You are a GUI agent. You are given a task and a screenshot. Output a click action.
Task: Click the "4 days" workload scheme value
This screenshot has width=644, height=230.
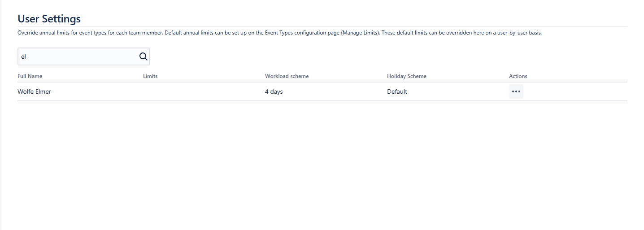274,91
